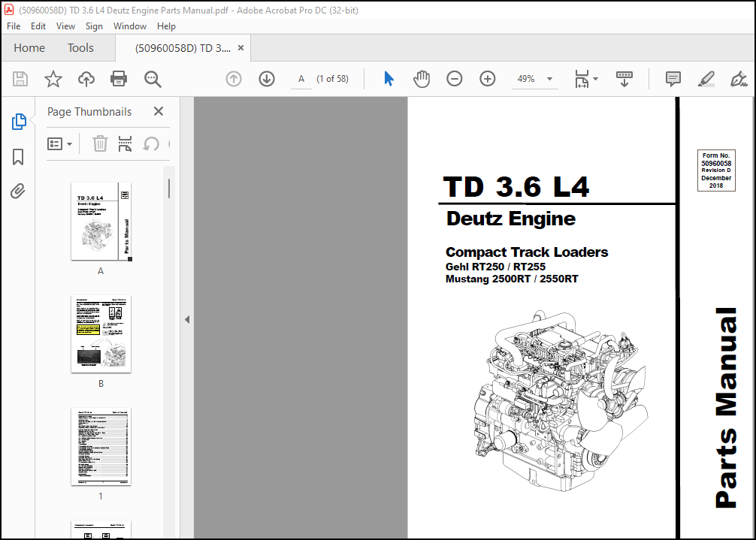756x540 pixels.
Task: Click the engine illustration on the page
Action: (x=560, y=401)
